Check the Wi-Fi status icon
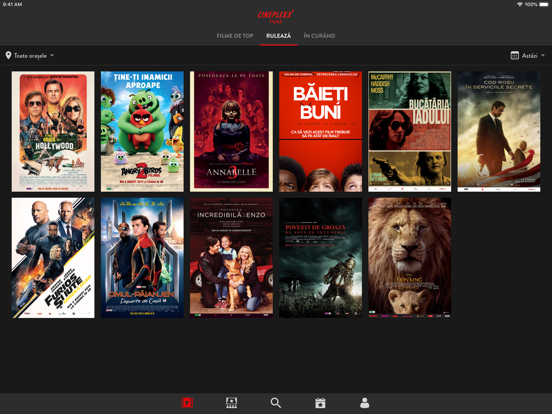The height and width of the screenshot is (414, 552). tap(520, 4)
